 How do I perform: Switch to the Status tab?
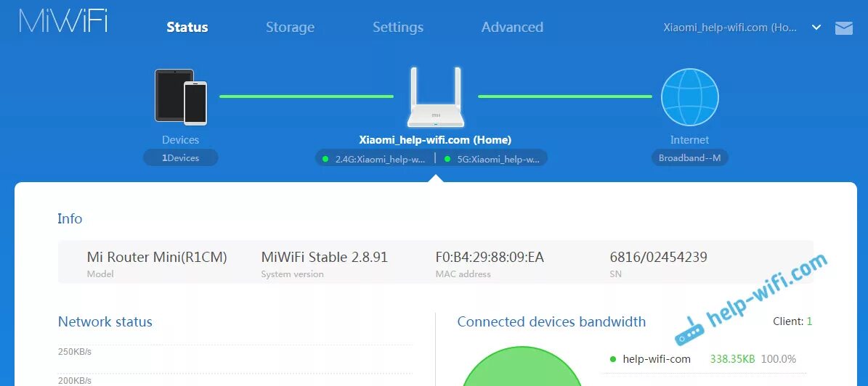click(187, 28)
